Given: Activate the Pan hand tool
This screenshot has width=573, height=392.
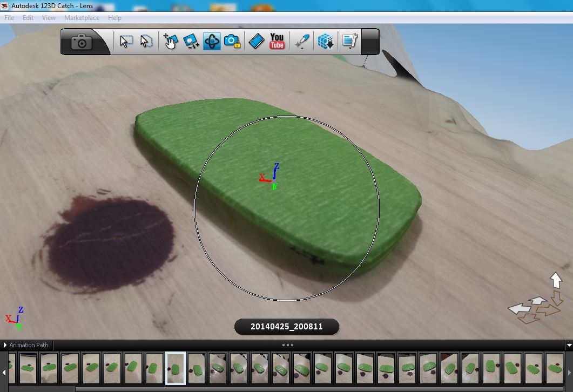Looking at the screenshot, I should pos(170,41).
